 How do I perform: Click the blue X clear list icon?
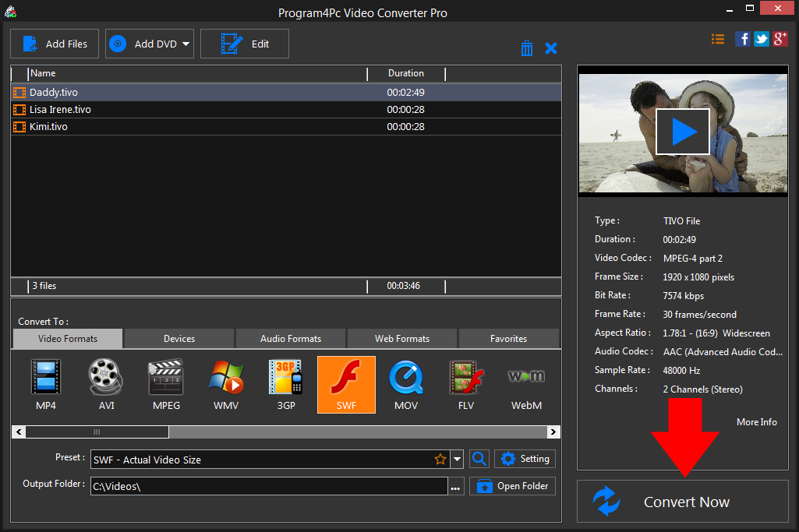click(551, 48)
